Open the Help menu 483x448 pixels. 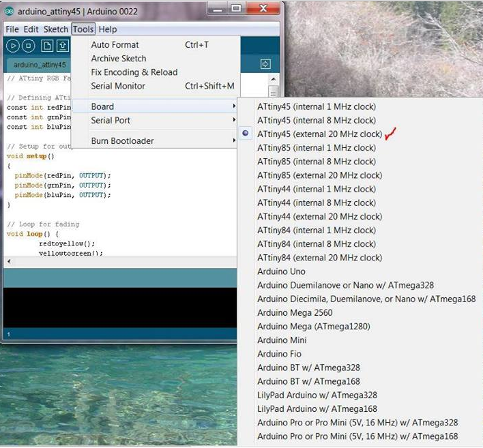tap(108, 29)
